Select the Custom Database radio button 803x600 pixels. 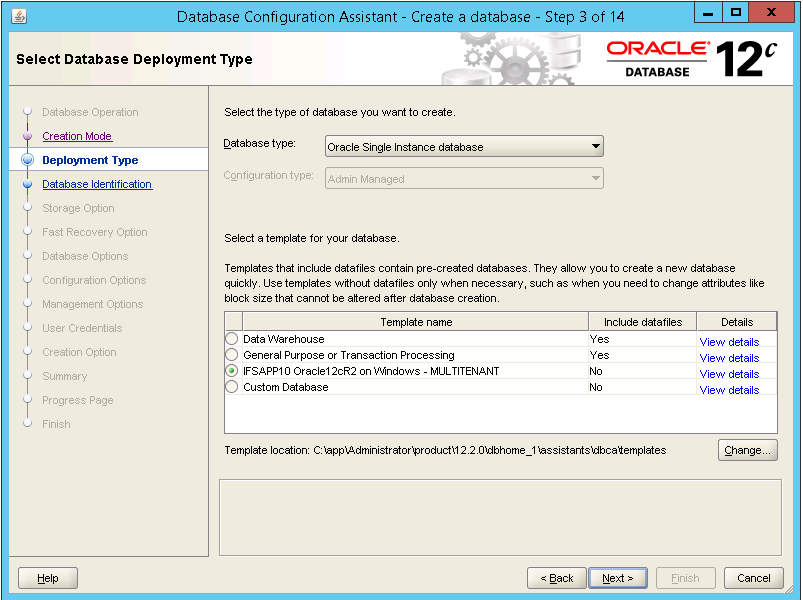(232, 387)
